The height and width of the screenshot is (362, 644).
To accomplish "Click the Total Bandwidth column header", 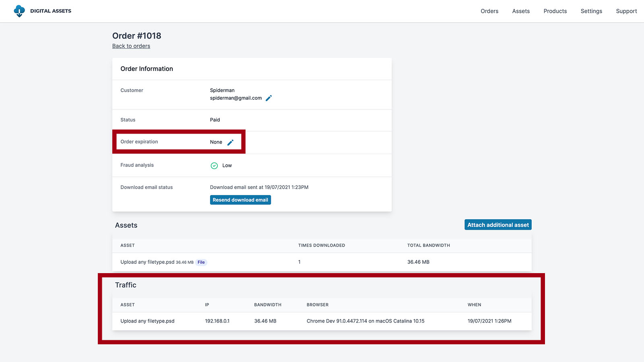I will pos(428,245).
